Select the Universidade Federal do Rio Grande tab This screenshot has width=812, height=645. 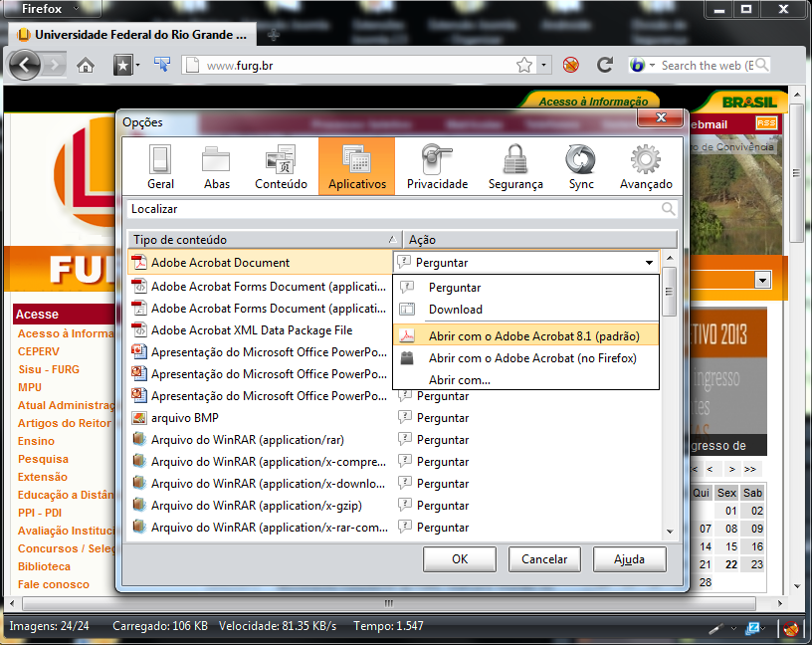click(x=132, y=35)
